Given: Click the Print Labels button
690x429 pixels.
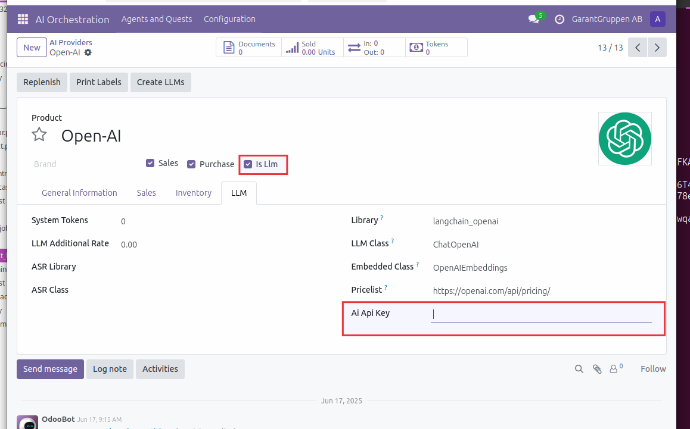Looking at the screenshot, I should point(99,82).
